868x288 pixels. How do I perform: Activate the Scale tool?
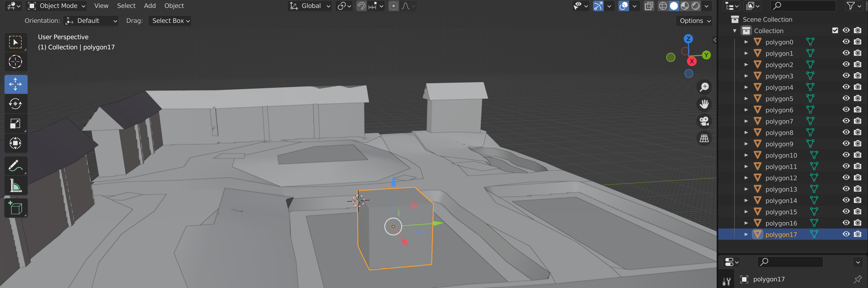pyautogui.click(x=15, y=124)
